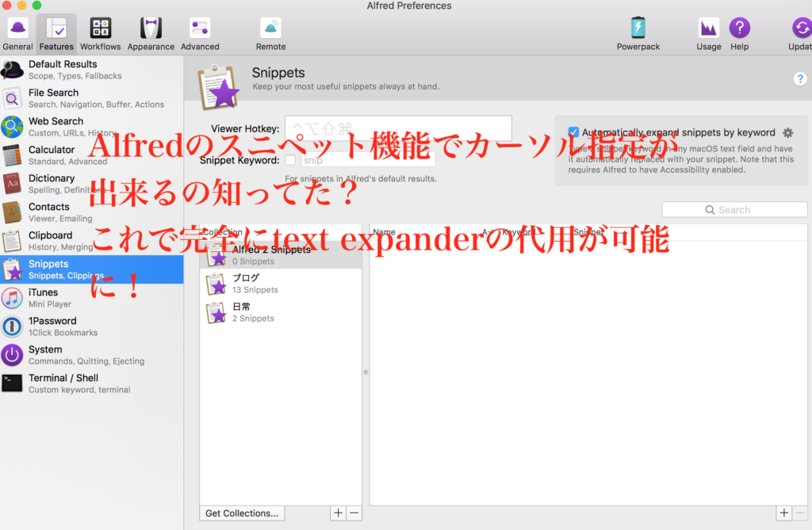
Task: Add a new snippet with plus button
Action: [x=784, y=513]
